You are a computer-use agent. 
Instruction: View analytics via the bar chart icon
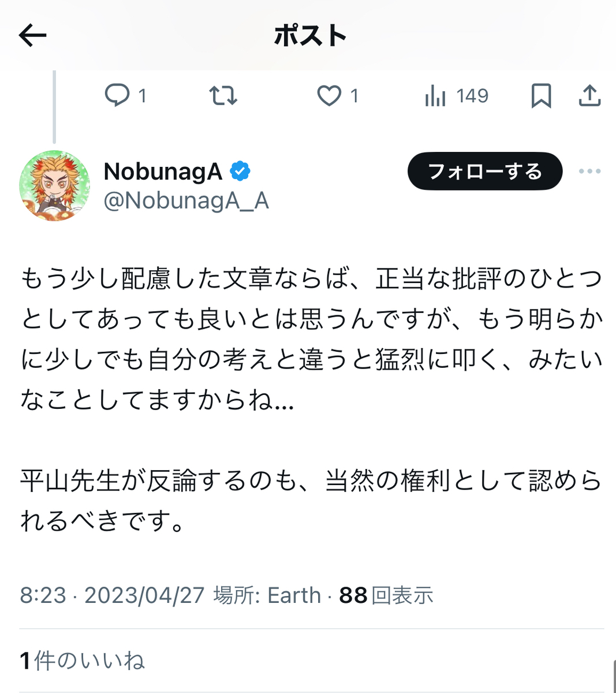point(435,96)
